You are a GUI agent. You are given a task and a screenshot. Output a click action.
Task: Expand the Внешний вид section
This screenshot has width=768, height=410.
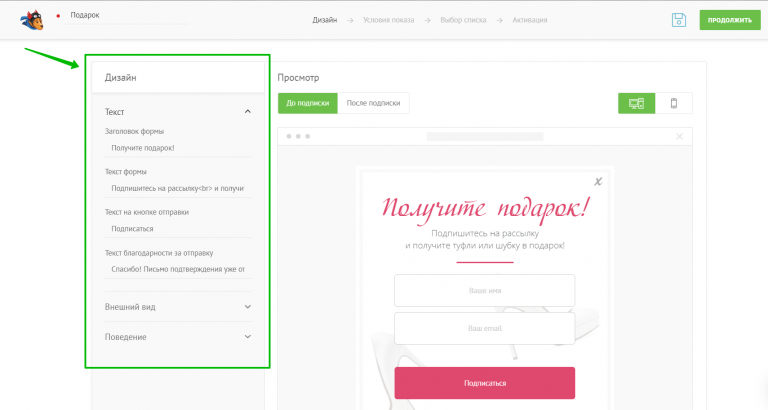[x=247, y=307]
